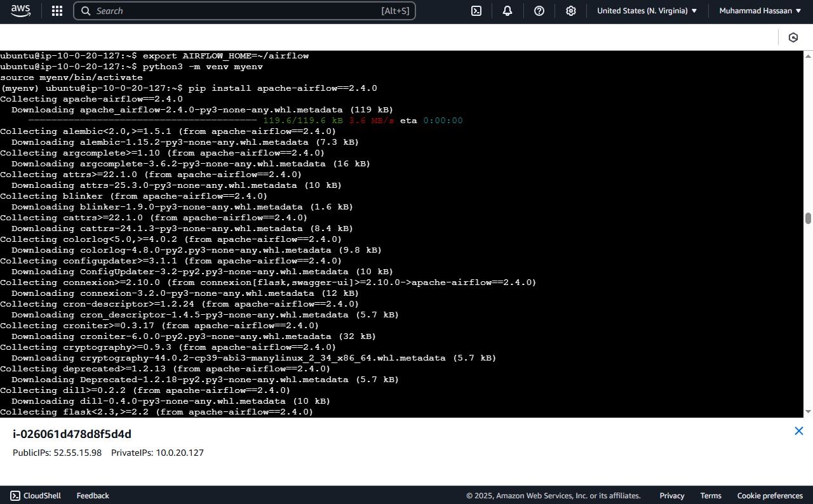Close the instance info panel

(799, 431)
